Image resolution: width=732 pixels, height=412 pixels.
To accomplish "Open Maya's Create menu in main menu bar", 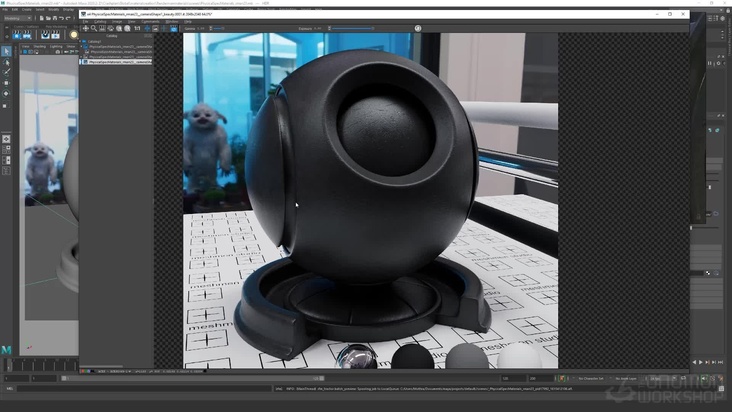I will click(x=27, y=9).
